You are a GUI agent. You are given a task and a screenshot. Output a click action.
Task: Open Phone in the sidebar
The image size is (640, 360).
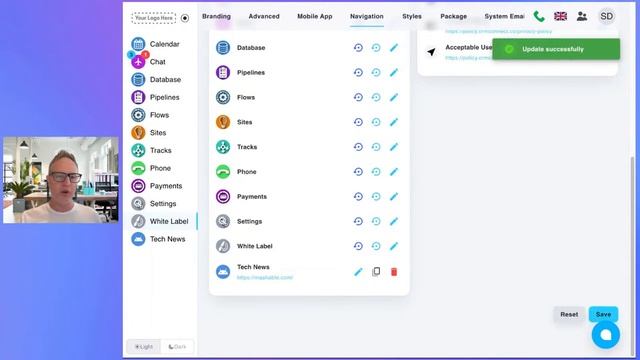tap(151, 168)
